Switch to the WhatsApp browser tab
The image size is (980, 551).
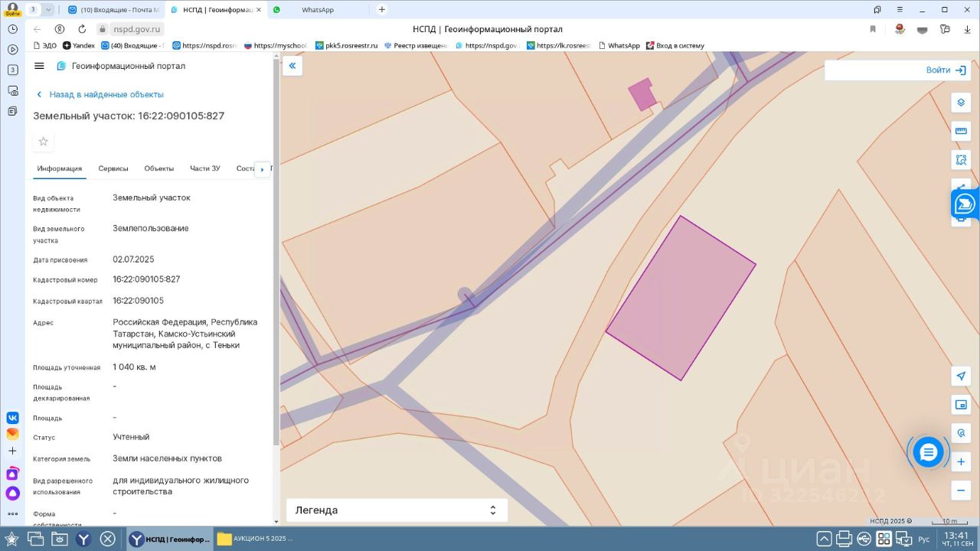point(317,9)
